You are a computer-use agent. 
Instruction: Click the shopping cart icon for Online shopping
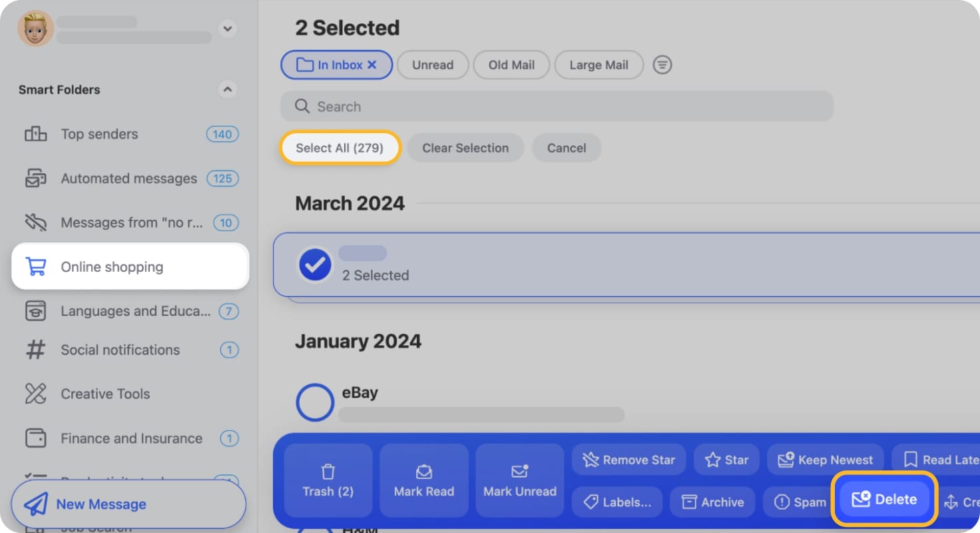37,266
